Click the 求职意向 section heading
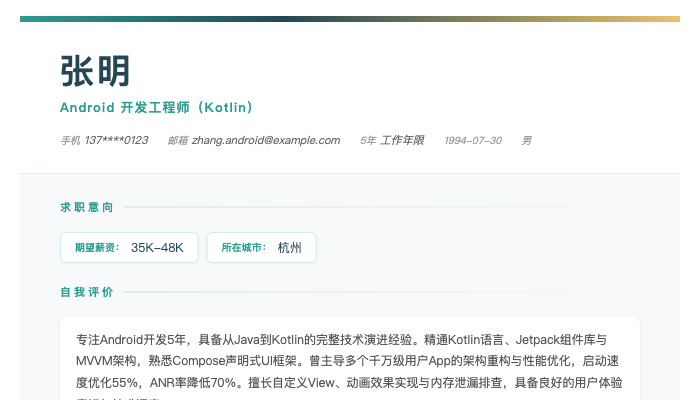Screen dimensions: 700x400 [87, 207]
